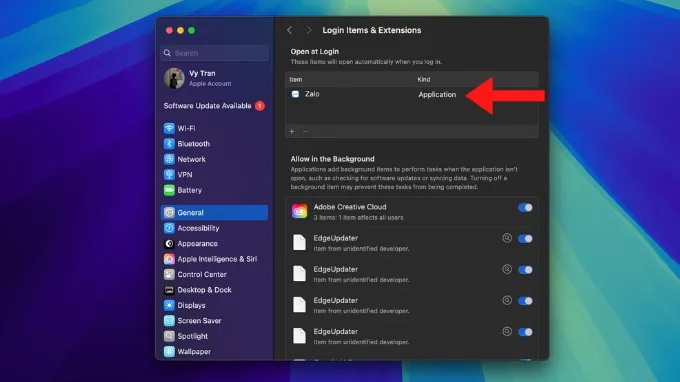Screen dimensions: 680x382
Task: Select the Zalo login item row
Action: [x=412, y=94]
